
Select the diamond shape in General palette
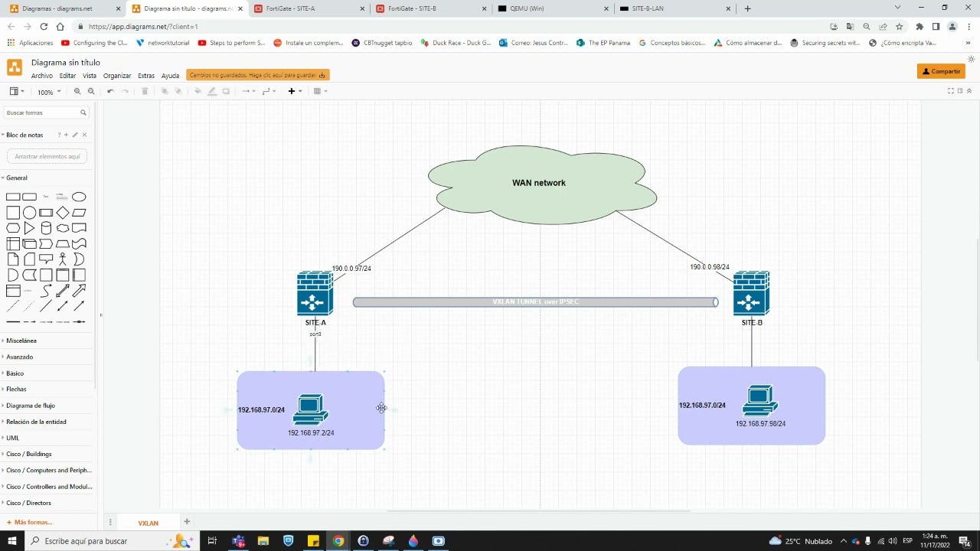coord(63,213)
